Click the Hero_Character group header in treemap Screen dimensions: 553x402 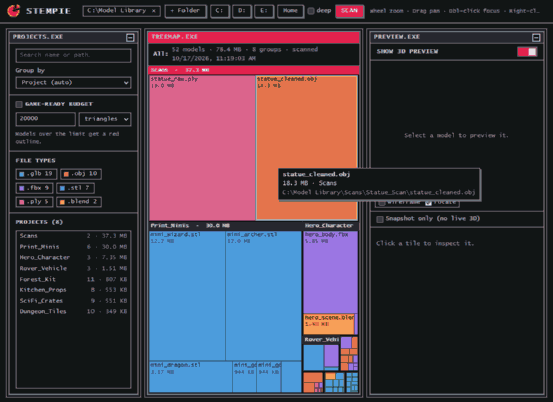point(330,226)
